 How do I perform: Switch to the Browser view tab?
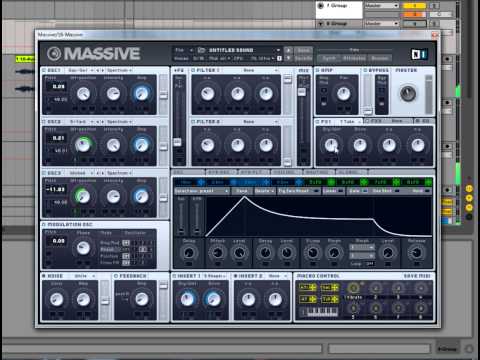click(x=379, y=58)
